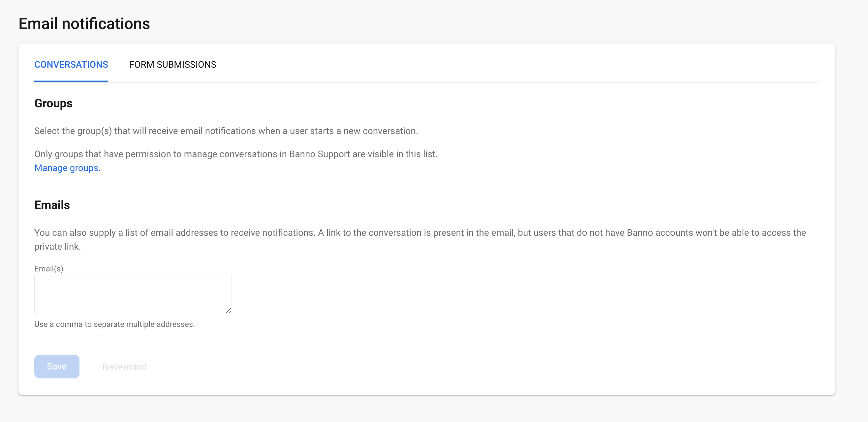Image resolution: width=868 pixels, height=422 pixels.
Task: Switch to the Form Submissions tab
Action: tap(172, 64)
